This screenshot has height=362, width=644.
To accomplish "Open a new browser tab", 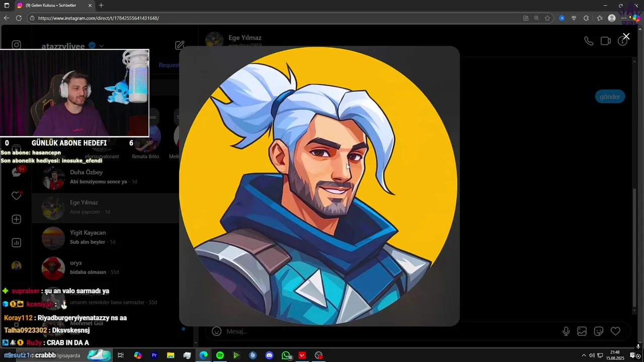I will [x=101, y=5].
